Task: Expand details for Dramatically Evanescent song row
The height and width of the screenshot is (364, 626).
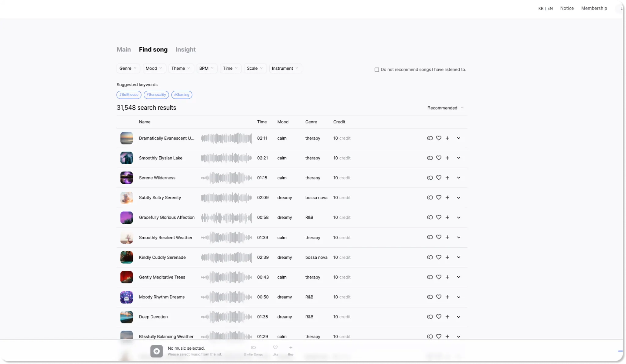Action: tap(458, 138)
